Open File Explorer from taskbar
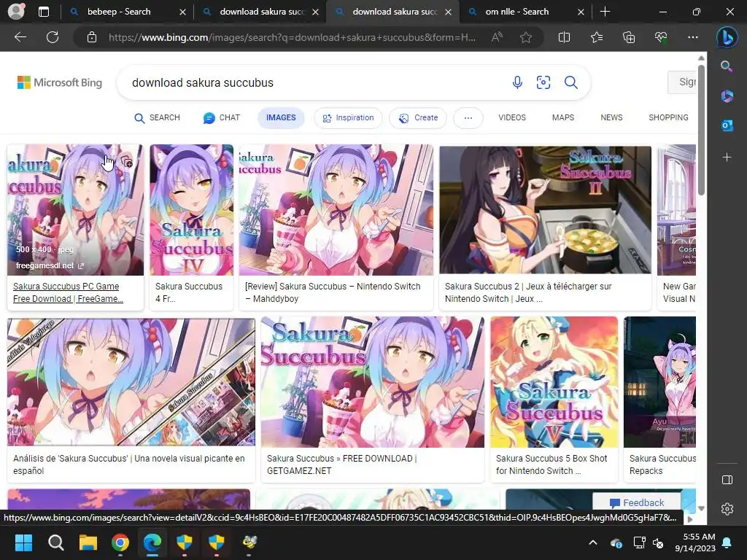Screen dimensions: 747x560 [88, 542]
